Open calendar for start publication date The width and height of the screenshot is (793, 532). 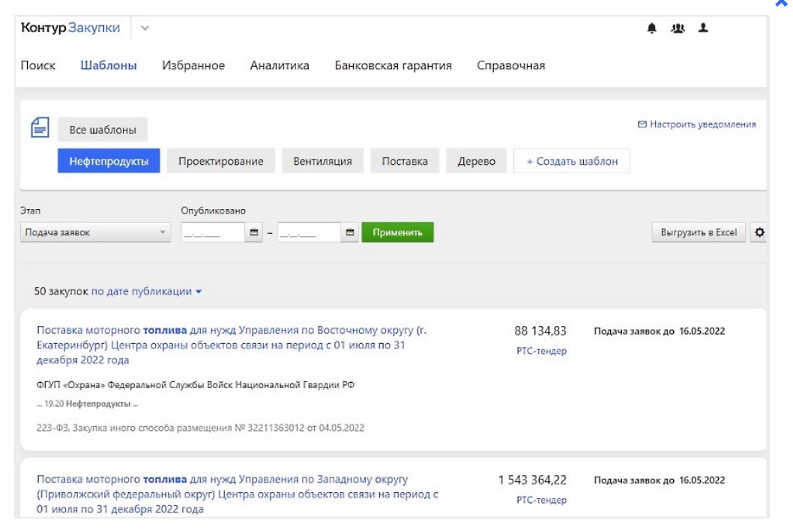(254, 233)
